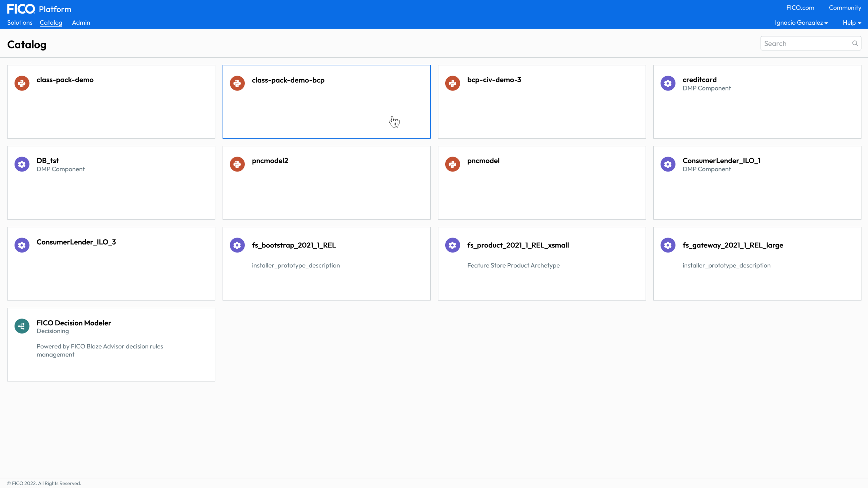Select the ConsumerLender_ILO_3 title
The image size is (868, 488).
pos(76,242)
